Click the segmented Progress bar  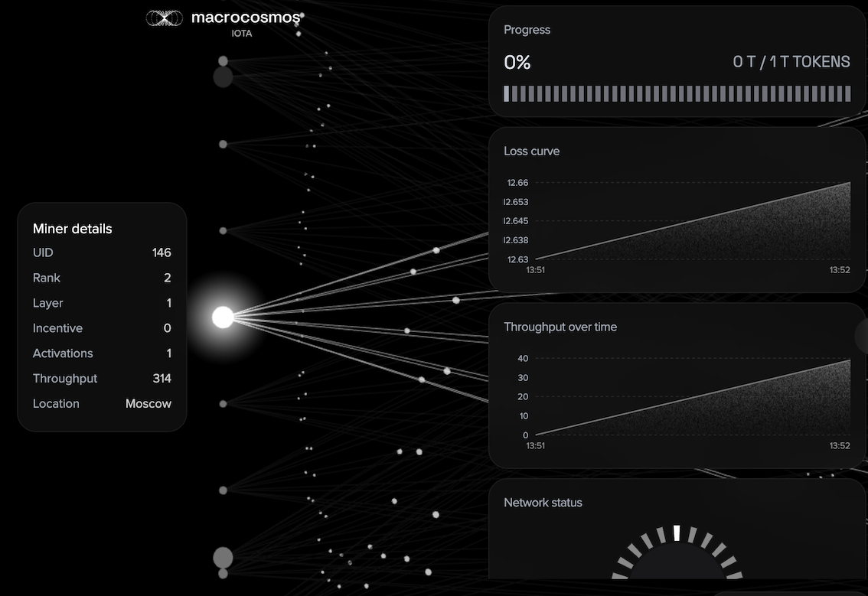coord(677,93)
